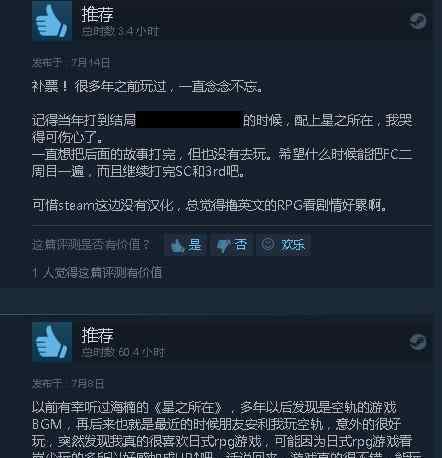
Task: Reveal the blacked-out spoiler text
Action: click(189, 120)
